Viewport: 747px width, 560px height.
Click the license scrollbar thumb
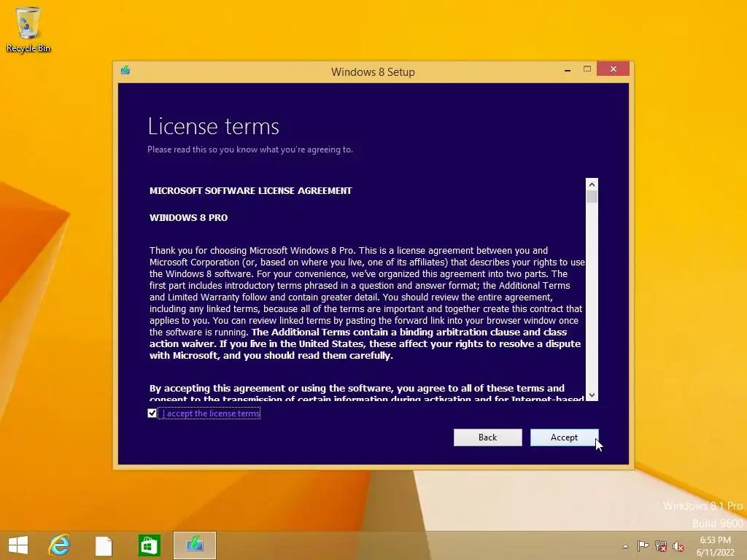592,196
